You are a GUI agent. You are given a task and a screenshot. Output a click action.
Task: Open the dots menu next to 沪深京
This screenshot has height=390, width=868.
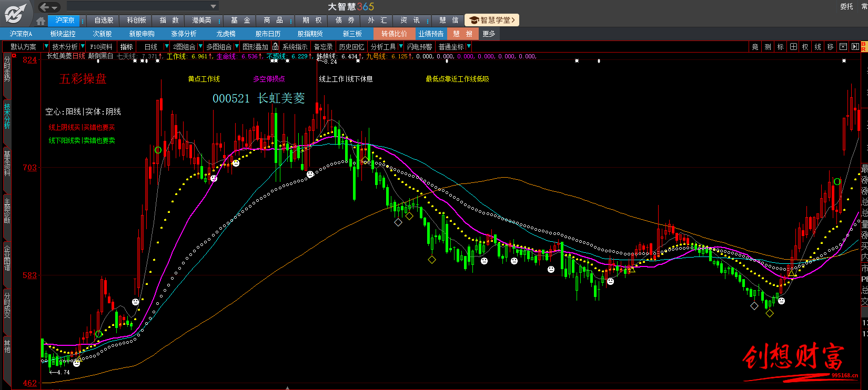tap(83, 20)
